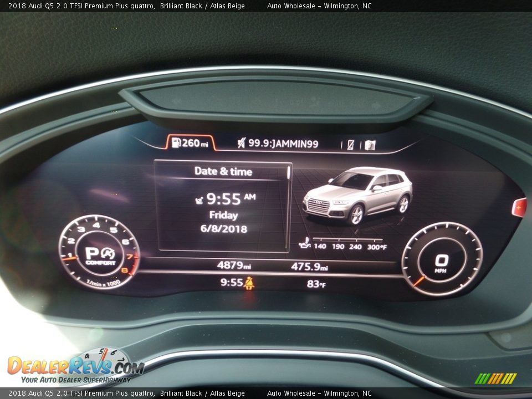532x399 pixels.
Task: Click the oil temperature icon
Action: pos(305,243)
